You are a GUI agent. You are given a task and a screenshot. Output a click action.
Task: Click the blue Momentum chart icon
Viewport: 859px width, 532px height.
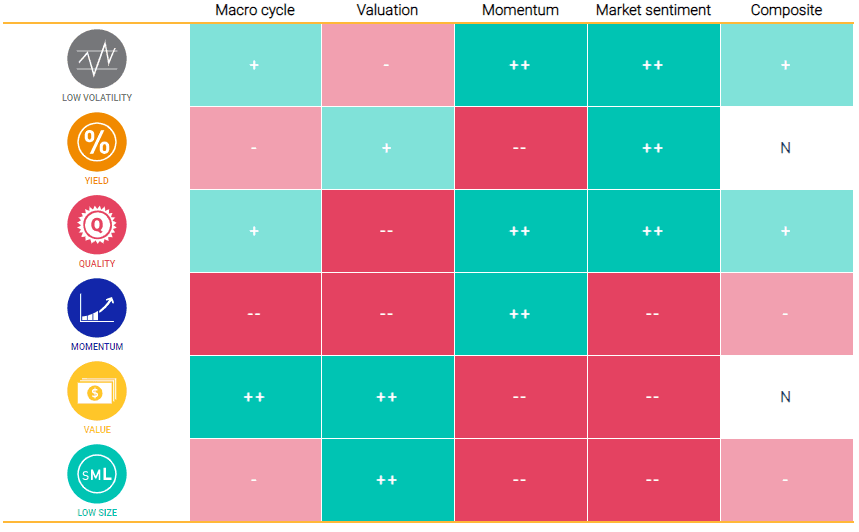tap(97, 307)
